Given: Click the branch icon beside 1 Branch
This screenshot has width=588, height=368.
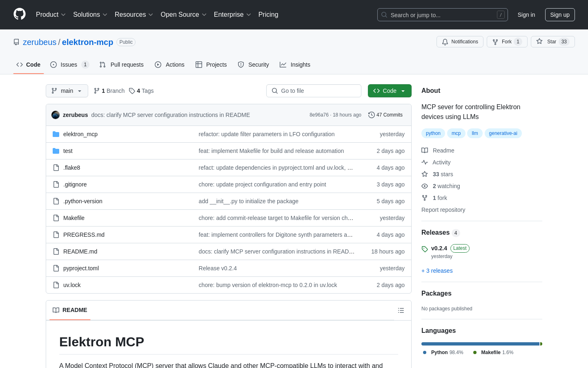Looking at the screenshot, I should pos(97,91).
